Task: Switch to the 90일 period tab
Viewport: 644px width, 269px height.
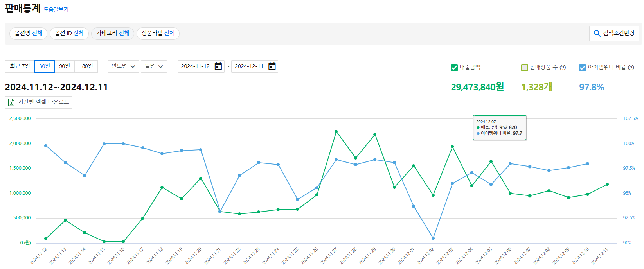Action: pyautogui.click(x=65, y=66)
